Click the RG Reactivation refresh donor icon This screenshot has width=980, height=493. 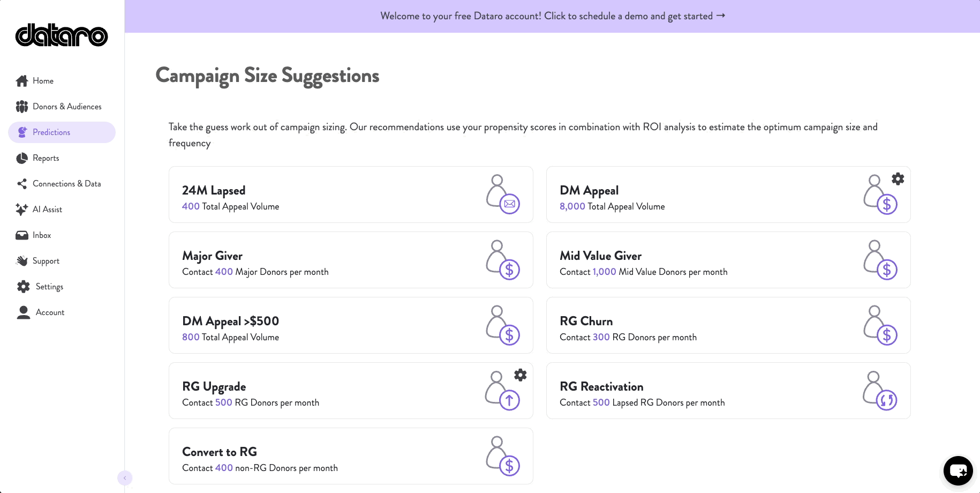click(879, 391)
